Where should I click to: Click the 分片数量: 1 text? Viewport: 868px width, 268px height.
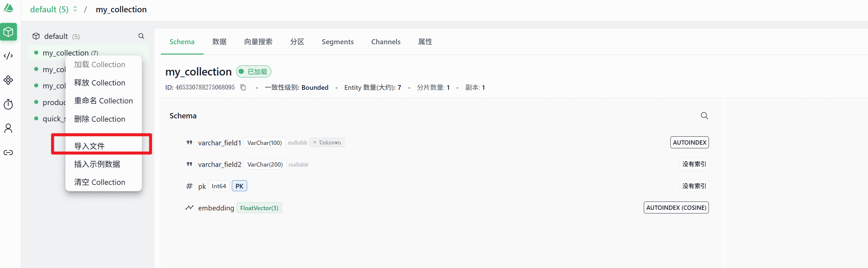433,87
